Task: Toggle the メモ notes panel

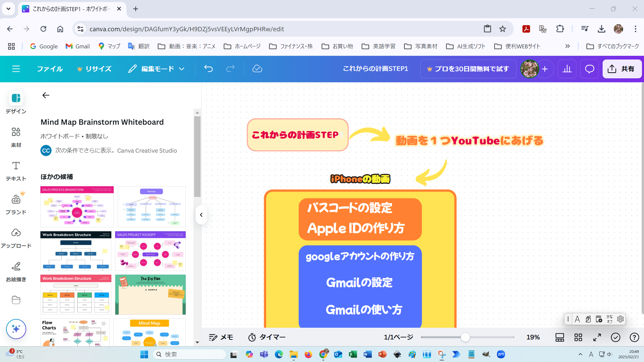Action: coord(221,337)
